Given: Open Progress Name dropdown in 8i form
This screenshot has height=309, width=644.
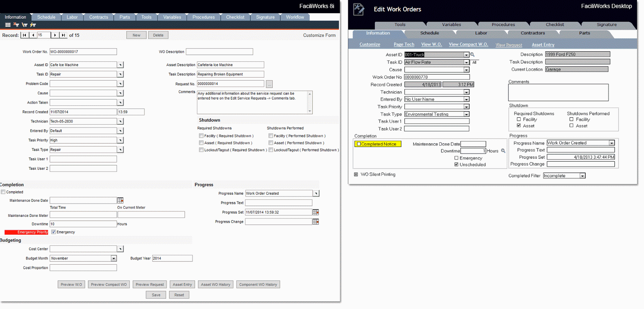Looking at the screenshot, I should click(316, 193).
